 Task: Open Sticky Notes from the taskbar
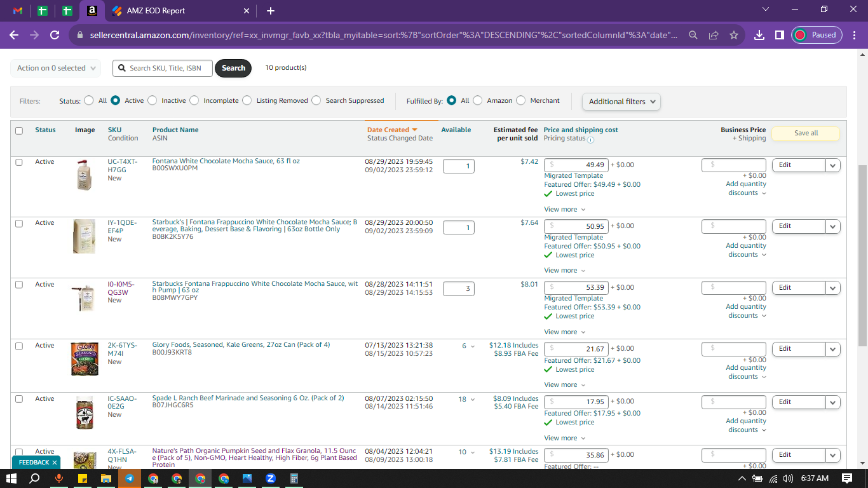(x=83, y=478)
